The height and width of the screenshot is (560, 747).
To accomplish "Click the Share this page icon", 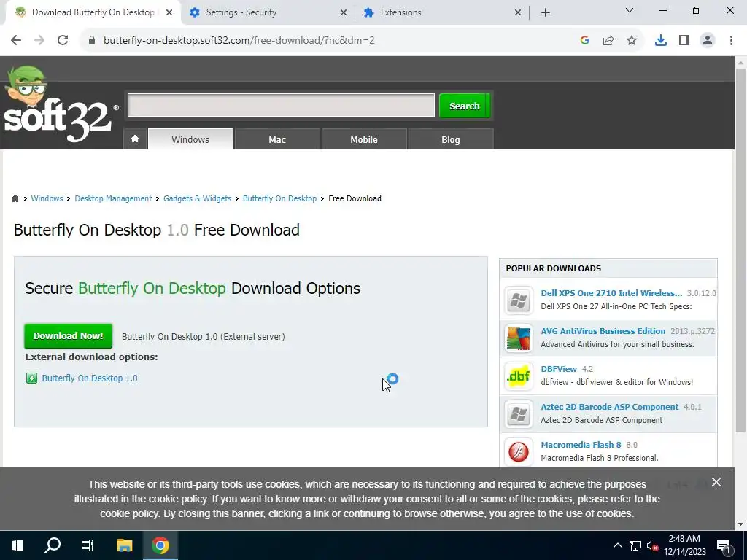I will (x=608, y=41).
